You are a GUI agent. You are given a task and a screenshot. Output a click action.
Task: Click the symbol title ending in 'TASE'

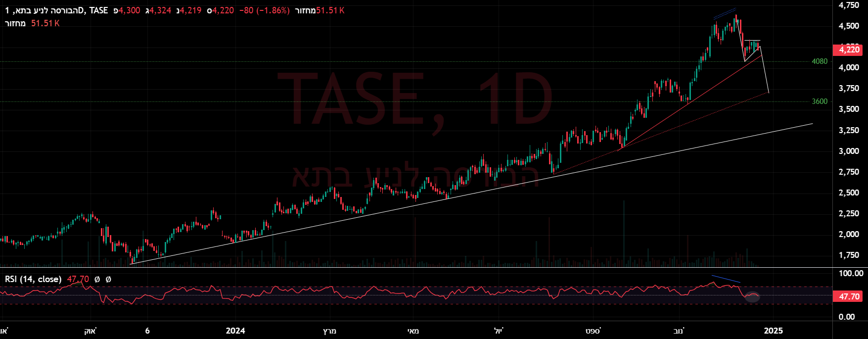click(x=56, y=10)
